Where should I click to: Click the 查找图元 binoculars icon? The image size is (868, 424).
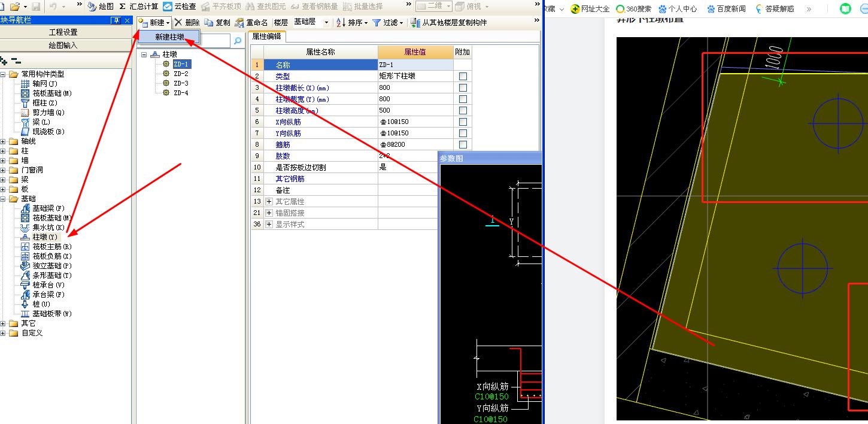[250, 7]
